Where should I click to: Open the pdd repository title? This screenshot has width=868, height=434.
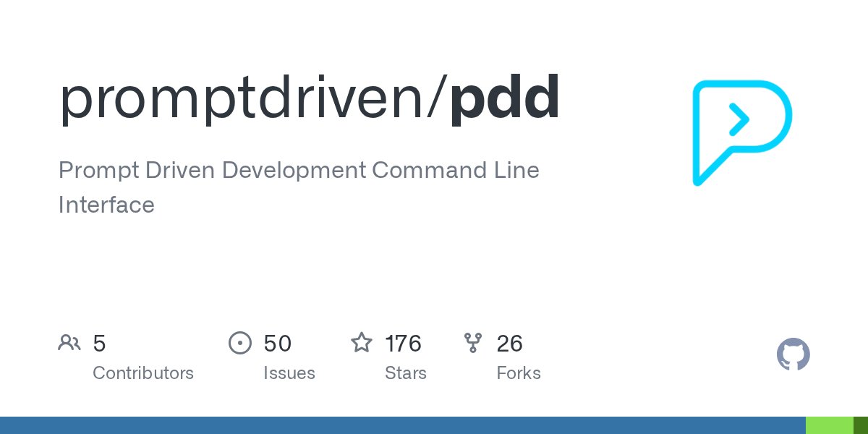(506, 96)
